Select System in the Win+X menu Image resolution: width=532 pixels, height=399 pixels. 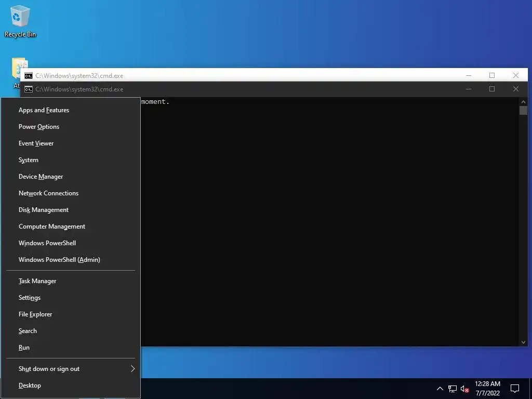[71, 160]
